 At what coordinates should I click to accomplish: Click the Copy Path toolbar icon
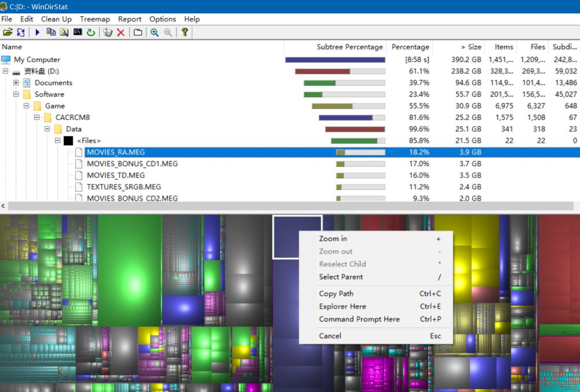pyautogui.click(x=51, y=32)
